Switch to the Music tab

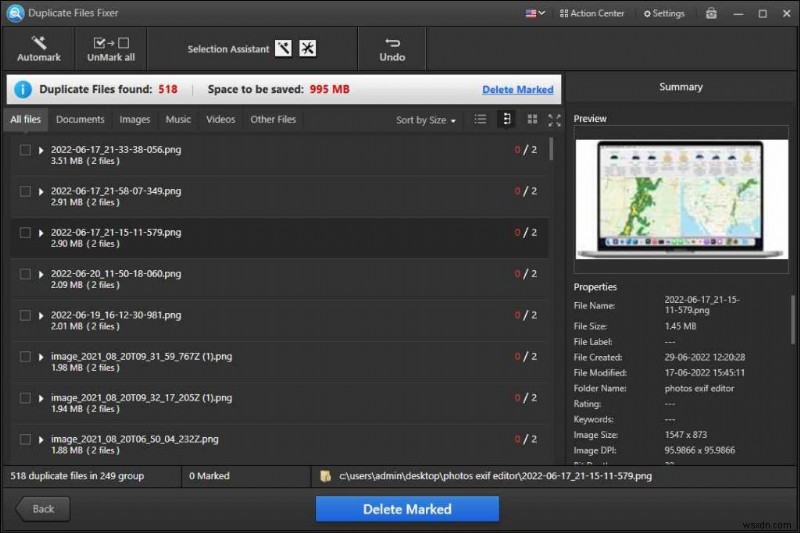(178, 119)
